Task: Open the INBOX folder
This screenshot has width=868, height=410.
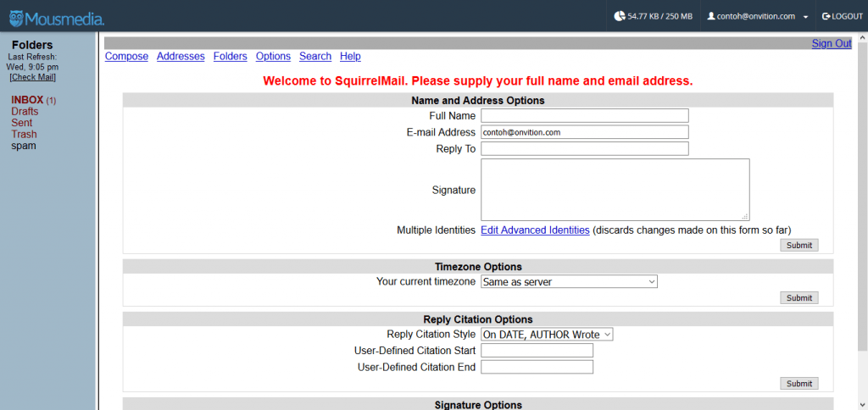Action: [27, 100]
